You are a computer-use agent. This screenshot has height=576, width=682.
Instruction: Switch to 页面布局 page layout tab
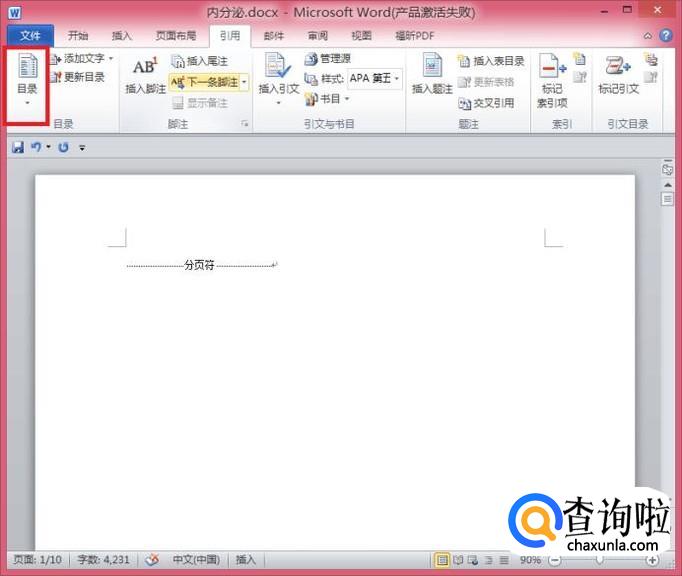176,36
